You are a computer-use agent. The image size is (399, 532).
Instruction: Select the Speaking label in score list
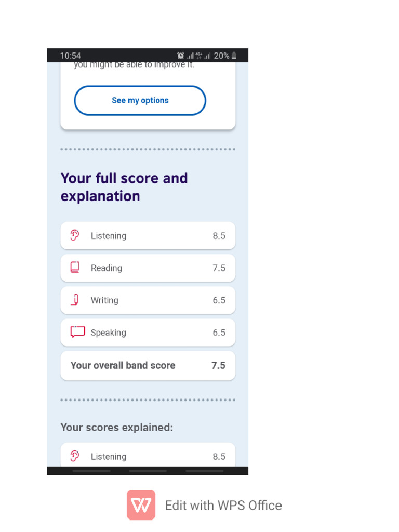(108, 332)
